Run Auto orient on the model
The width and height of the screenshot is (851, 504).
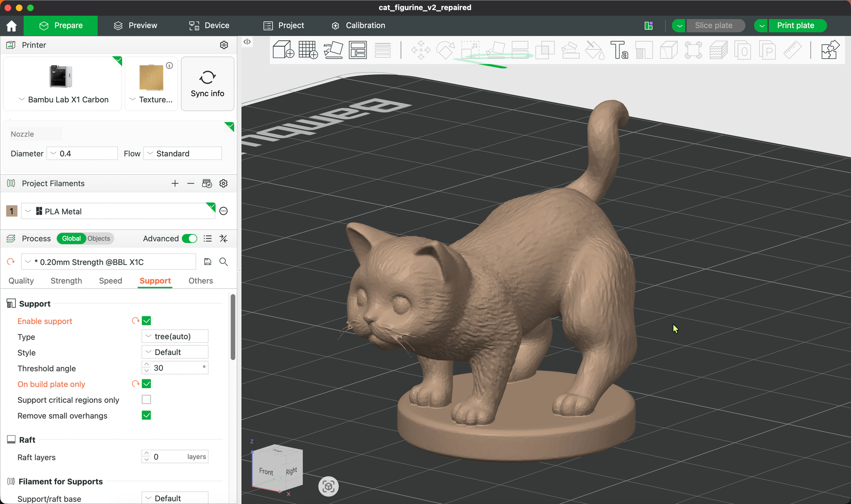pyautogui.click(x=333, y=50)
